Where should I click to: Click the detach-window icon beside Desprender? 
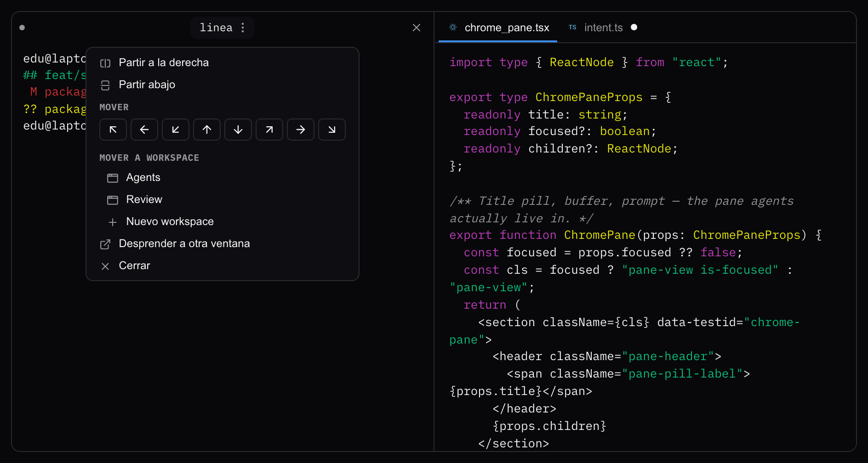point(105,244)
